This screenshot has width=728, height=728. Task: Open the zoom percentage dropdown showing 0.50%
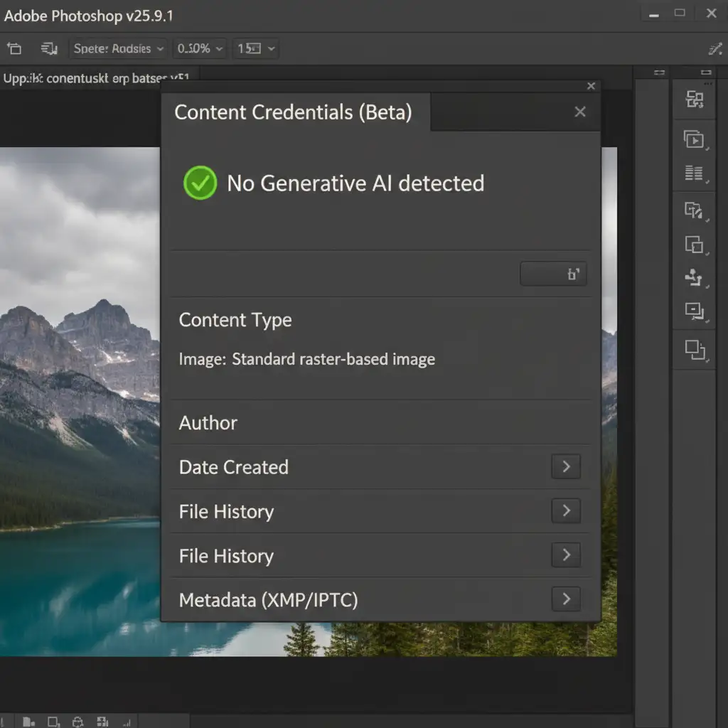pos(200,49)
